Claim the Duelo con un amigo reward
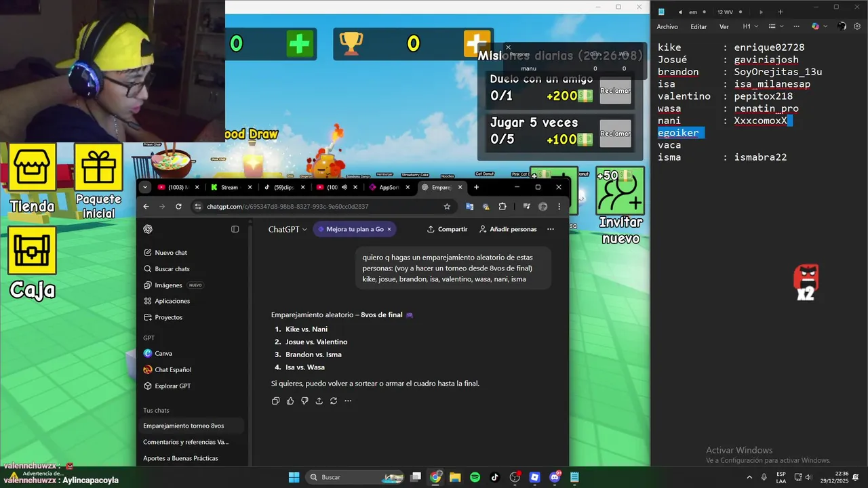The height and width of the screenshot is (488, 868). click(615, 91)
